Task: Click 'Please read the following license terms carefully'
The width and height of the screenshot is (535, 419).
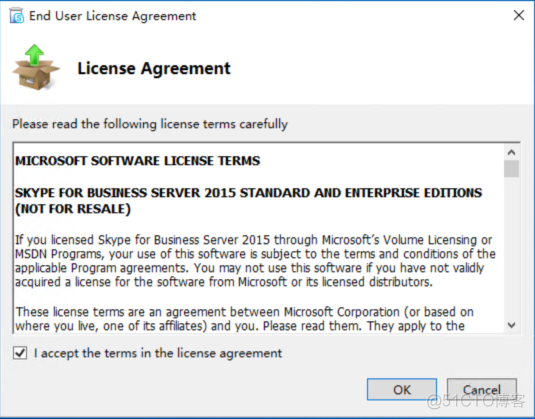Action: pos(150,124)
